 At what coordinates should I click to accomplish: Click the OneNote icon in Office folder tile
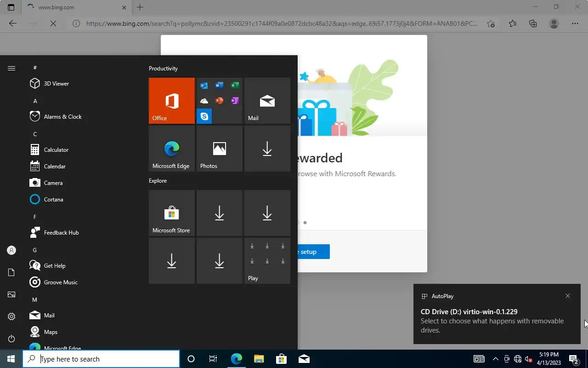235,101
